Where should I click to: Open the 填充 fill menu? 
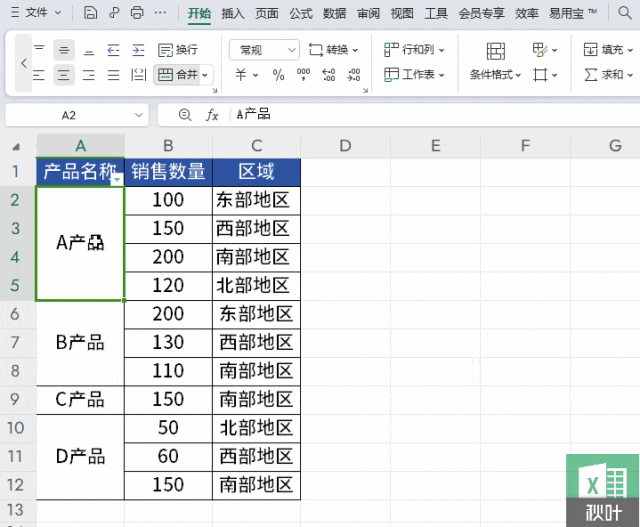coord(608,50)
